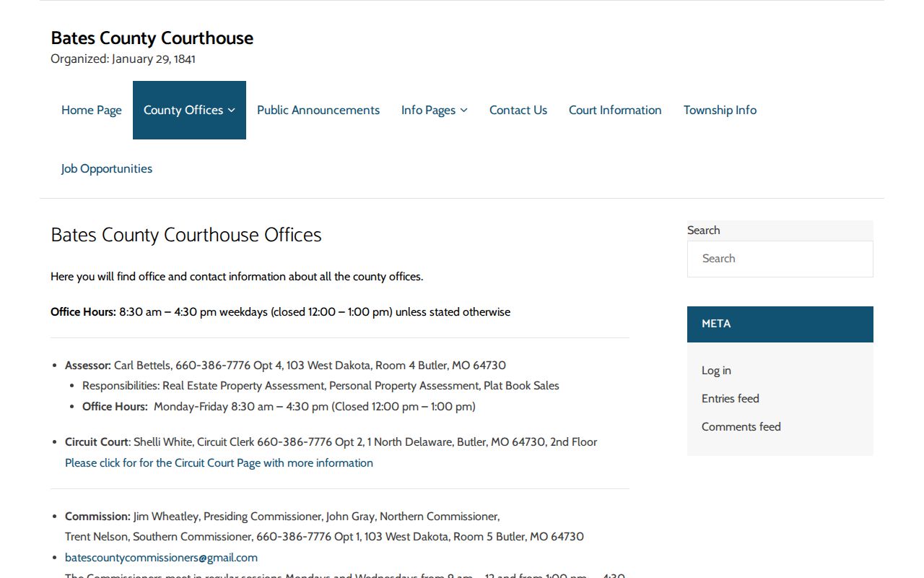Click the Log in link
This screenshot has height=578, width=924.
(716, 371)
